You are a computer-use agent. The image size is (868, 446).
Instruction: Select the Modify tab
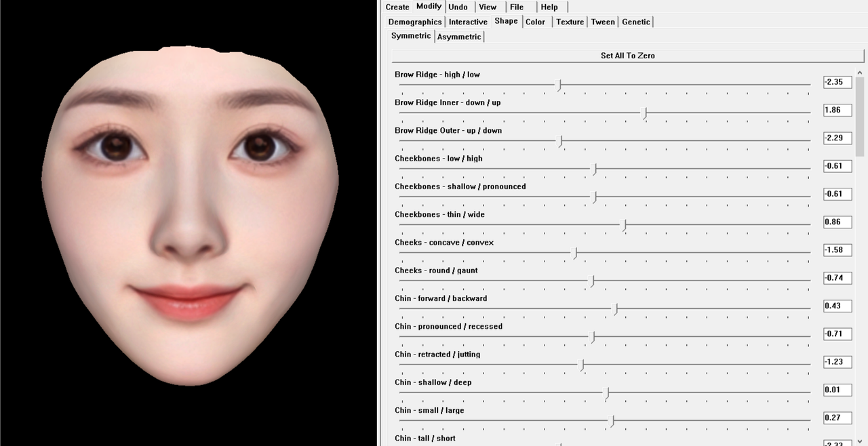pyautogui.click(x=429, y=6)
